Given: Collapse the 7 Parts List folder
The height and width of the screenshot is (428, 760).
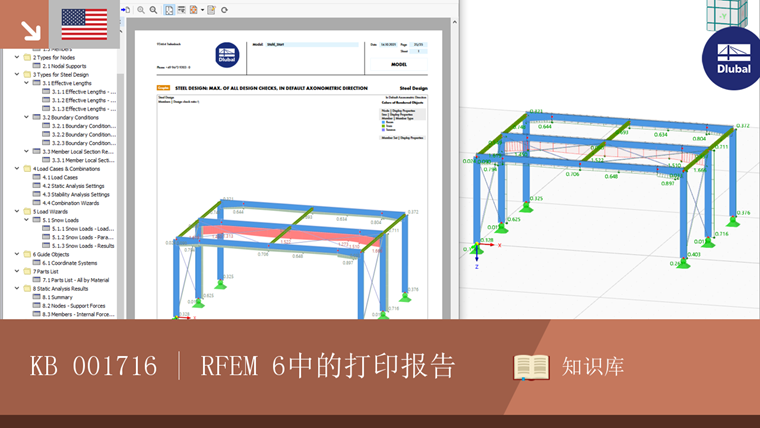Looking at the screenshot, I should tap(17, 271).
